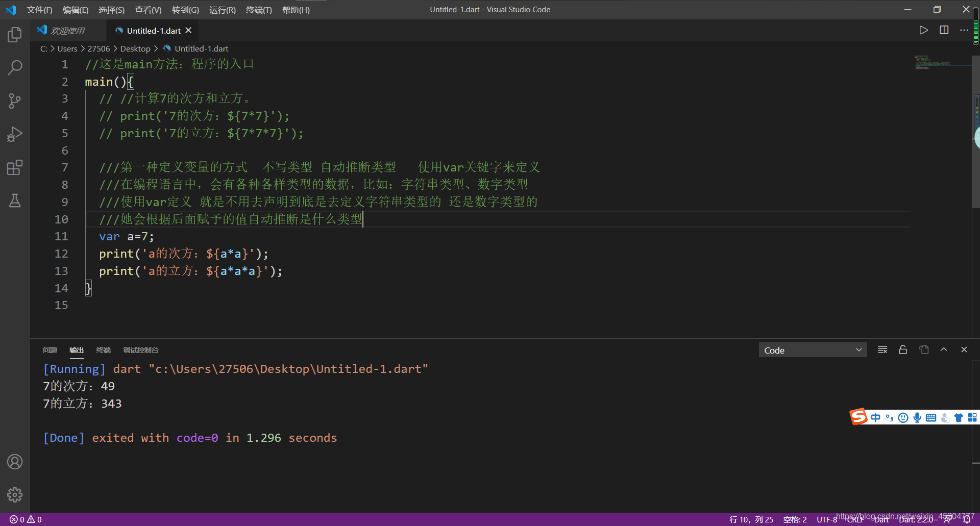This screenshot has height=526, width=980.
Task: Open the 终端(T) menu
Action: point(259,10)
